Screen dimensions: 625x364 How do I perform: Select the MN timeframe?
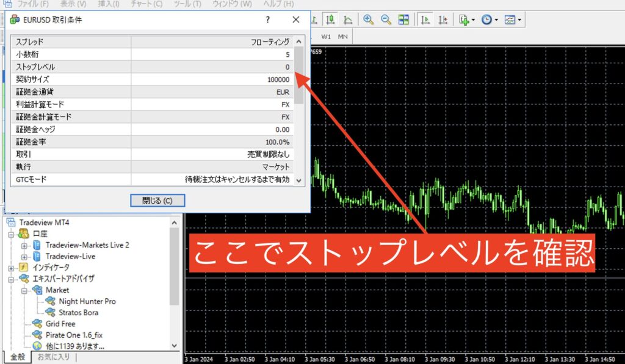(343, 37)
